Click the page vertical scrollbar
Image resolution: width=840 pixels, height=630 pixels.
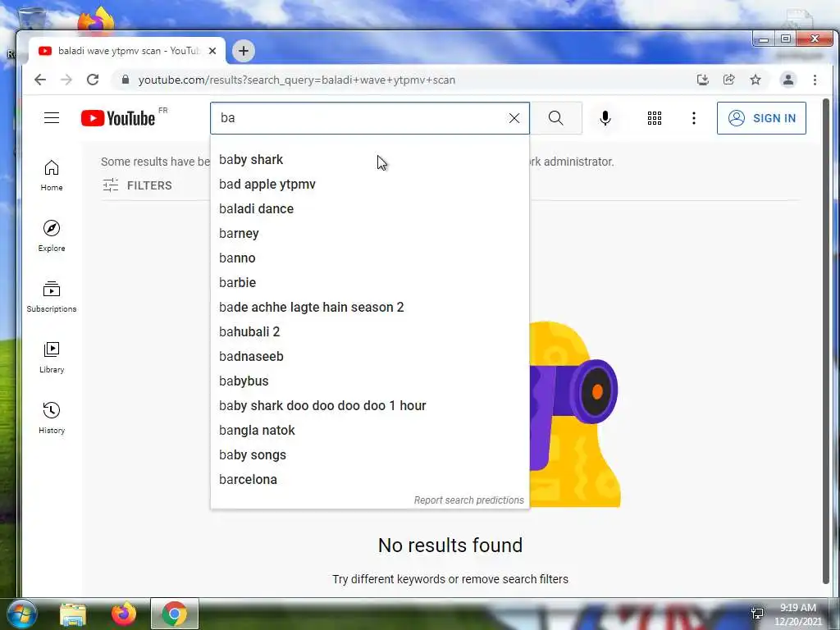click(825, 340)
